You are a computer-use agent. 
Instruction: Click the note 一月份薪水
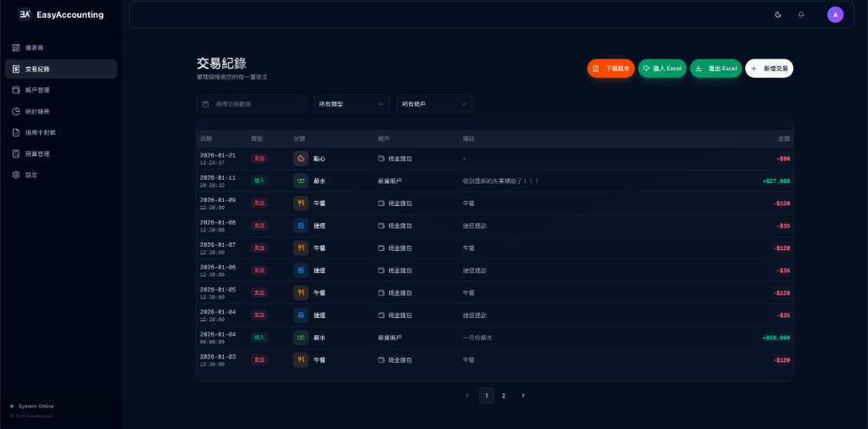coord(477,337)
